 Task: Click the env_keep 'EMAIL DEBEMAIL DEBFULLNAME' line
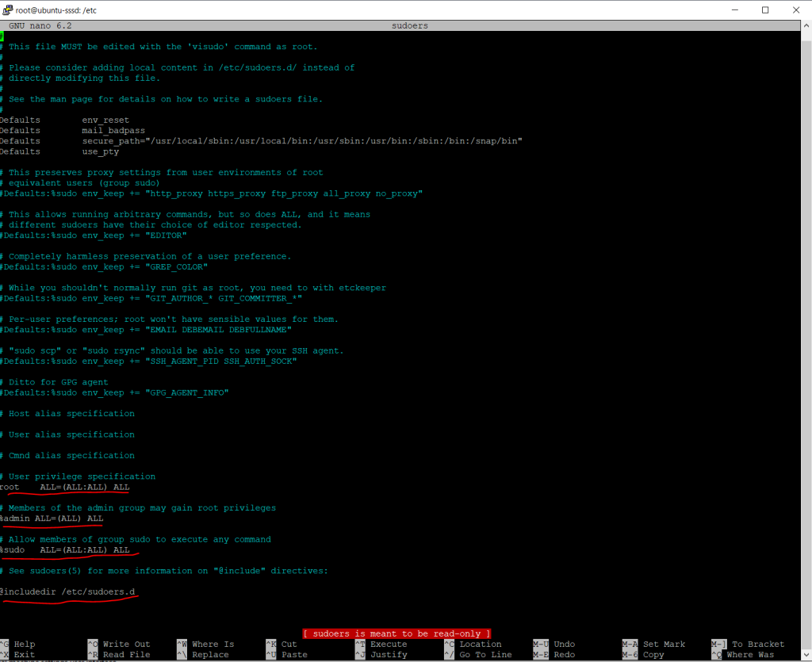pos(146,330)
